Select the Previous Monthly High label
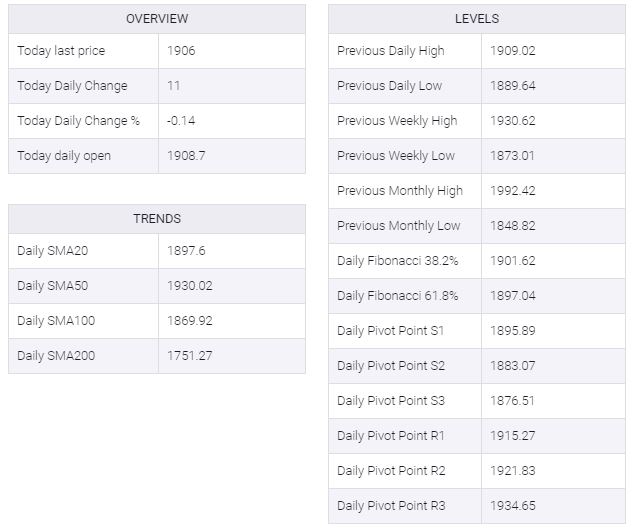Screen dimensions: 635x532 click(400, 191)
